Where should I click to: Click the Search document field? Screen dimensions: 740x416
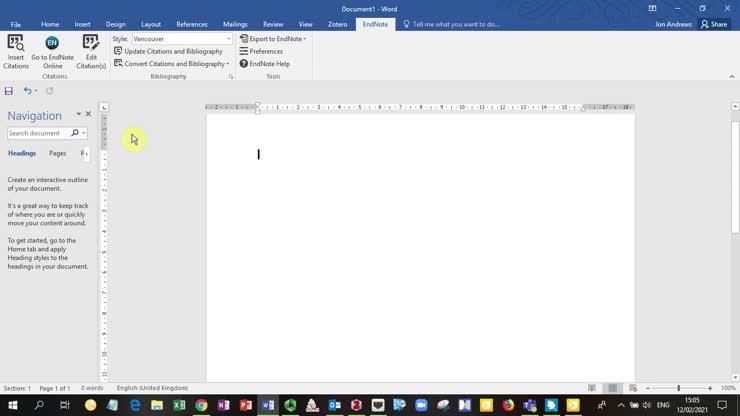(38, 133)
